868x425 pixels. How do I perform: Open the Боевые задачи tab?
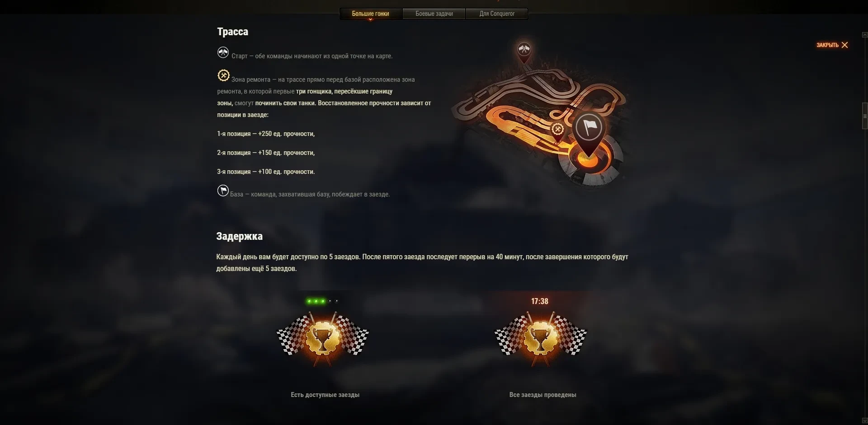(x=434, y=14)
